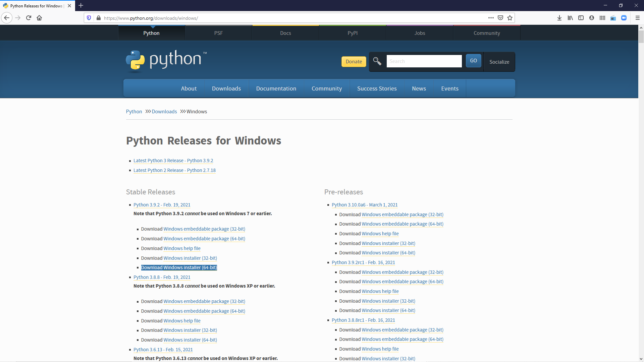Open the Socialize menu
Viewport: 644px width, 362px height.
click(499, 62)
